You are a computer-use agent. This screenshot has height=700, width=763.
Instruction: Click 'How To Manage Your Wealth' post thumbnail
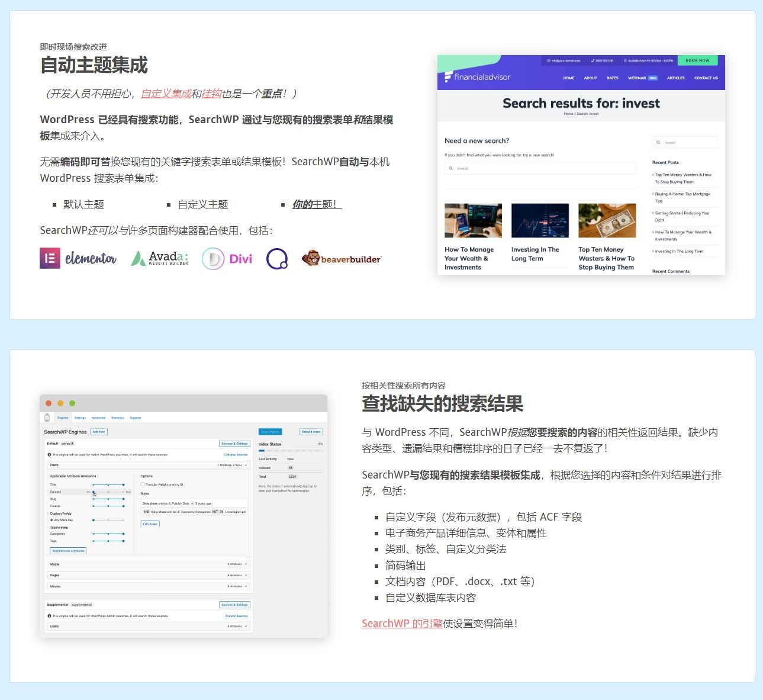pyautogui.click(x=473, y=220)
